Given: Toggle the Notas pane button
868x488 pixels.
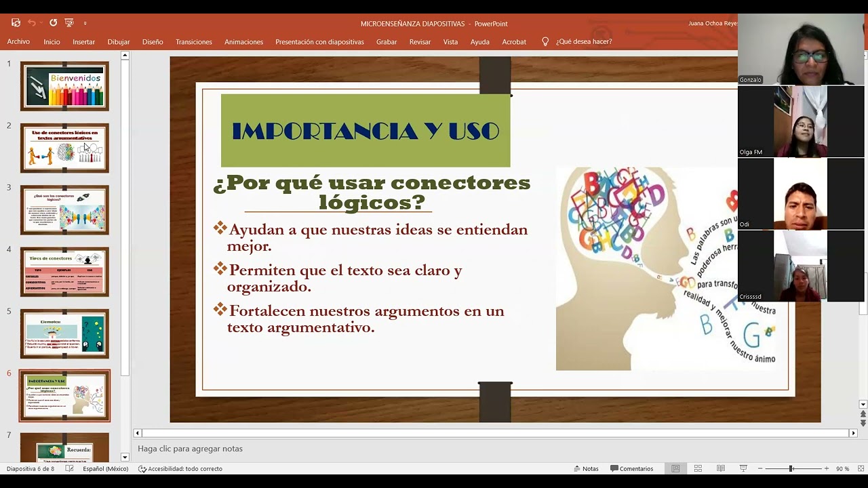Looking at the screenshot, I should click(x=586, y=468).
